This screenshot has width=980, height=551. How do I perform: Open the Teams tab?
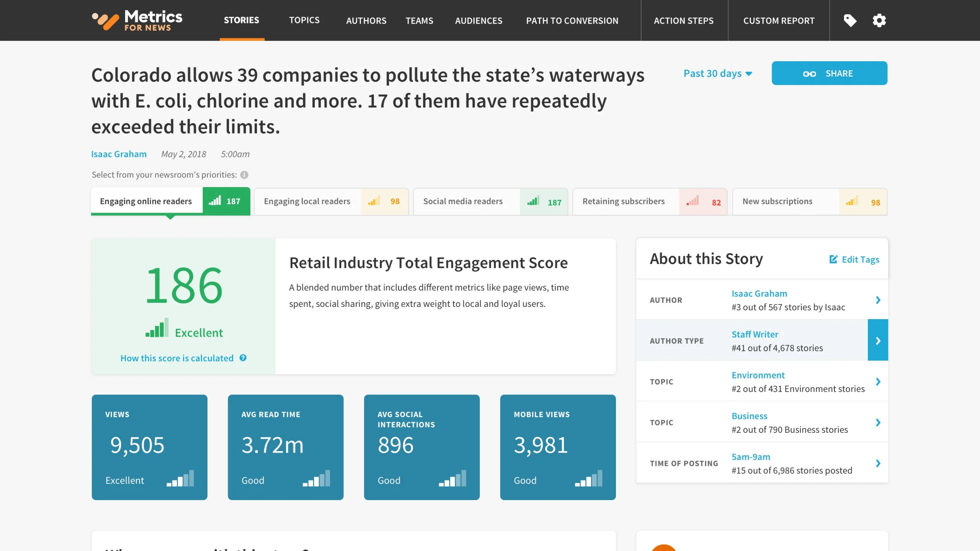(x=420, y=21)
